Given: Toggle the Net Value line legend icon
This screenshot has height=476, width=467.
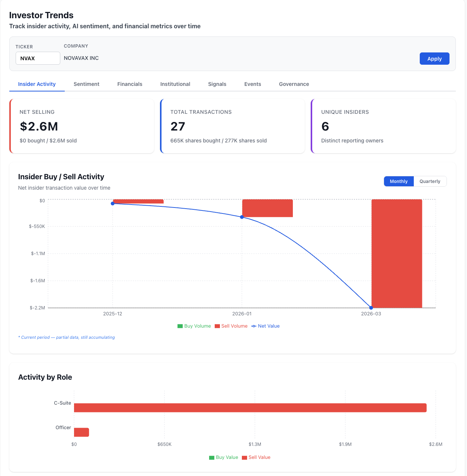Looking at the screenshot, I should click(x=254, y=326).
